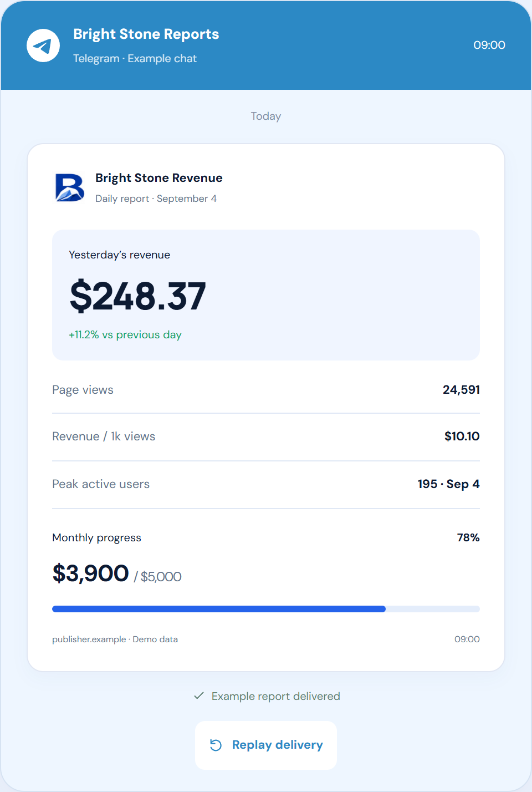
Task: Select the Bright Stone Reports chat title
Action: pos(146,34)
